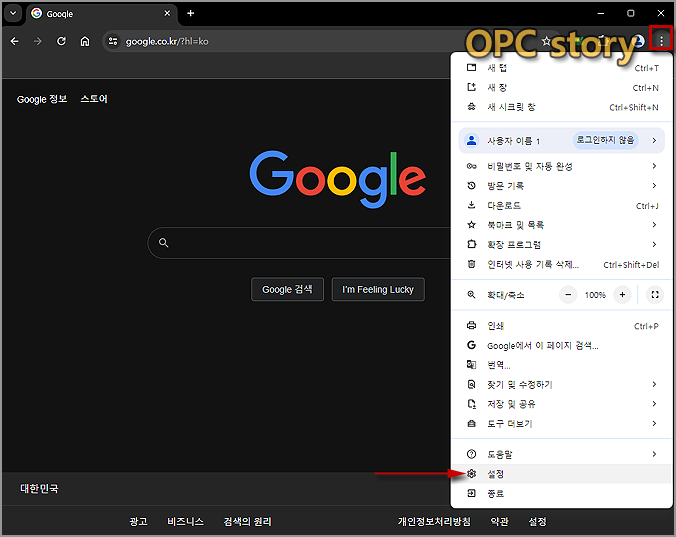The width and height of the screenshot is (676, 537).
Task: Expand 북마크 및 목록 submenu
Action: pyautogui.click(x=561, y=225)
